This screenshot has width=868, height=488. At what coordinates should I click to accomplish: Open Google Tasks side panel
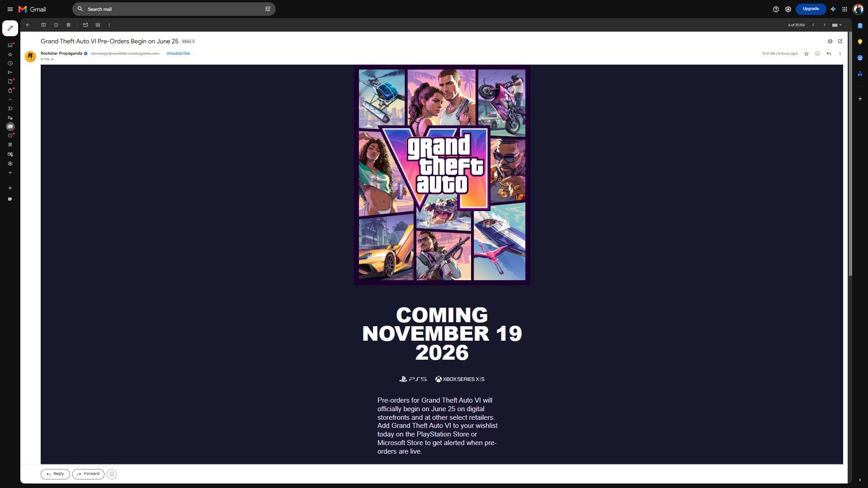[x=860, y=57]
